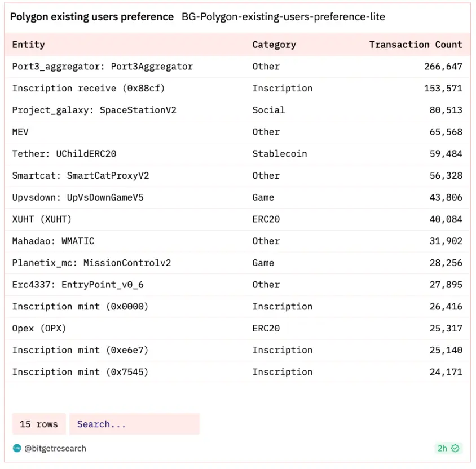Select the Erc4337: EntryPoint_v0_6 entity
Screen dimensions: 476x469
coord(78,285)
